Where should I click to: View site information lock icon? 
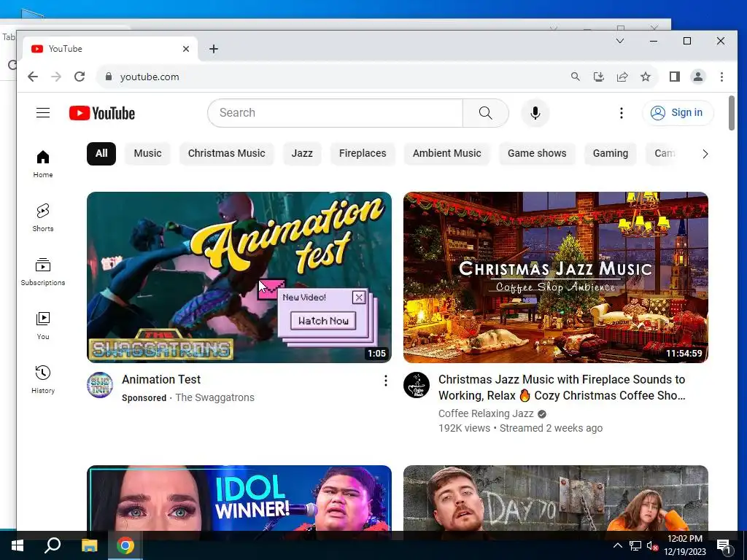109,77
